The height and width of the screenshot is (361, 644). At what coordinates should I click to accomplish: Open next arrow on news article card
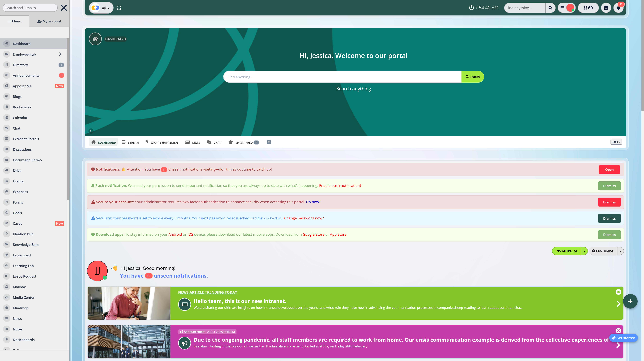pos(618,304)
